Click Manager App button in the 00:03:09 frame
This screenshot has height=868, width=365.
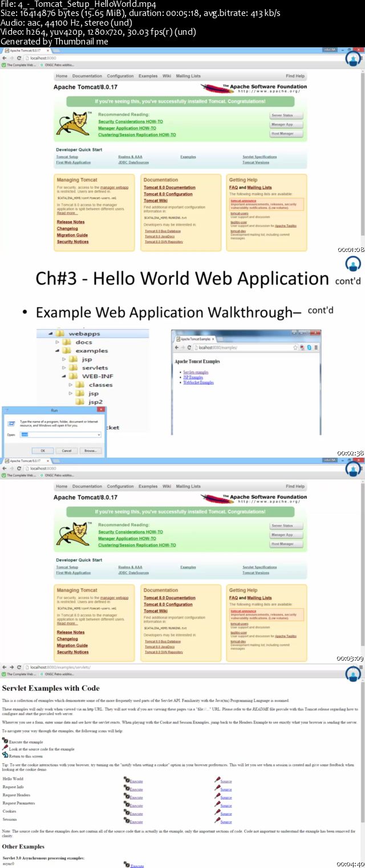(x=286, y=535)
